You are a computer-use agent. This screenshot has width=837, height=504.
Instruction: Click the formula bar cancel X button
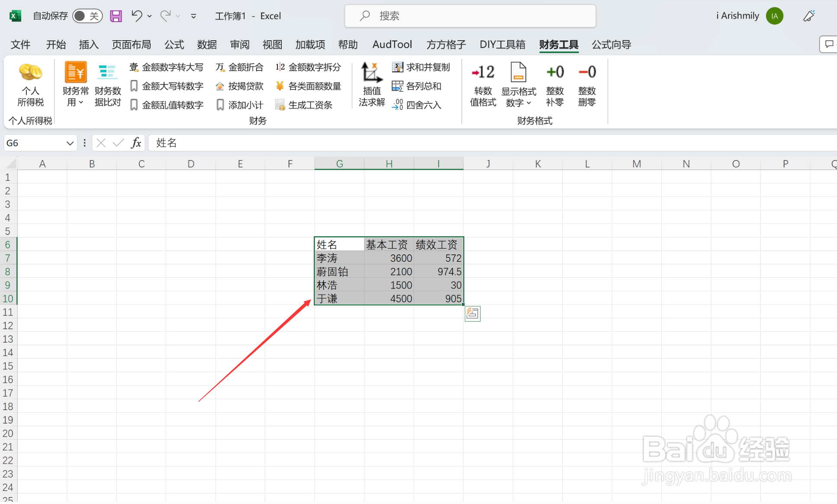pos(101,143)
